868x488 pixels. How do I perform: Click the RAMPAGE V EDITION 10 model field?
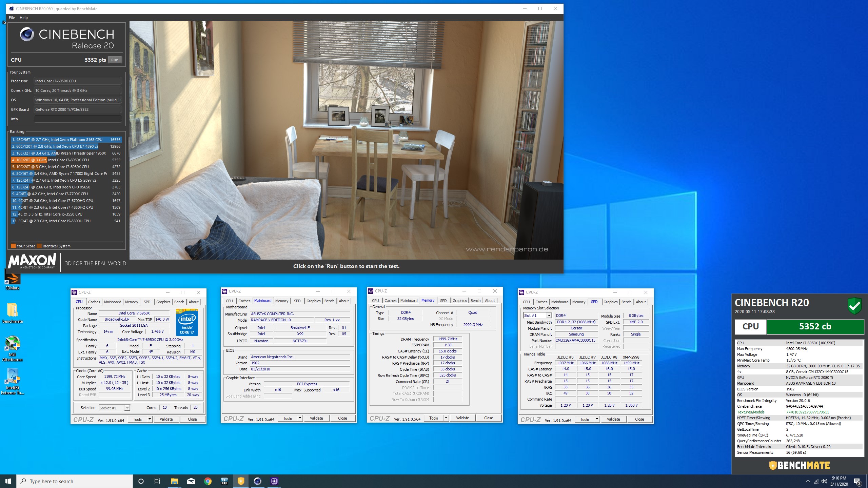(x=281, y=320)
